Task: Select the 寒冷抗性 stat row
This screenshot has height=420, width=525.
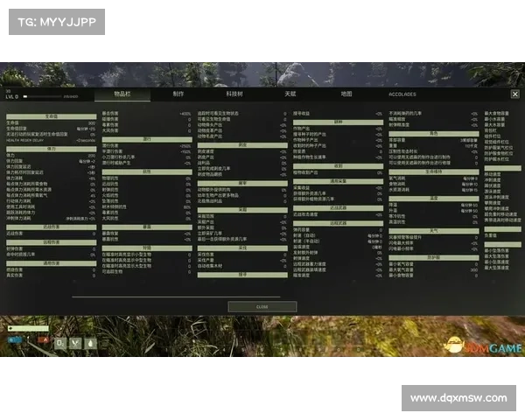Action: (x=434, y=216)
